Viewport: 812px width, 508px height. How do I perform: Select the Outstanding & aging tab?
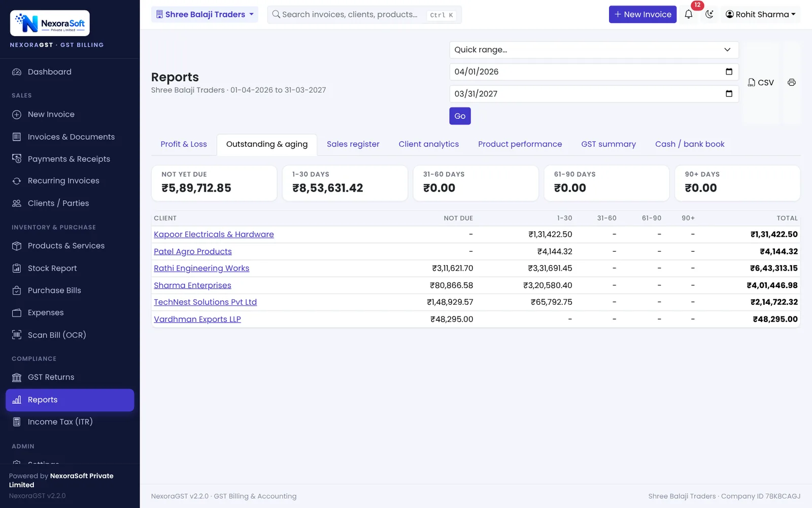tap(267, 145)
